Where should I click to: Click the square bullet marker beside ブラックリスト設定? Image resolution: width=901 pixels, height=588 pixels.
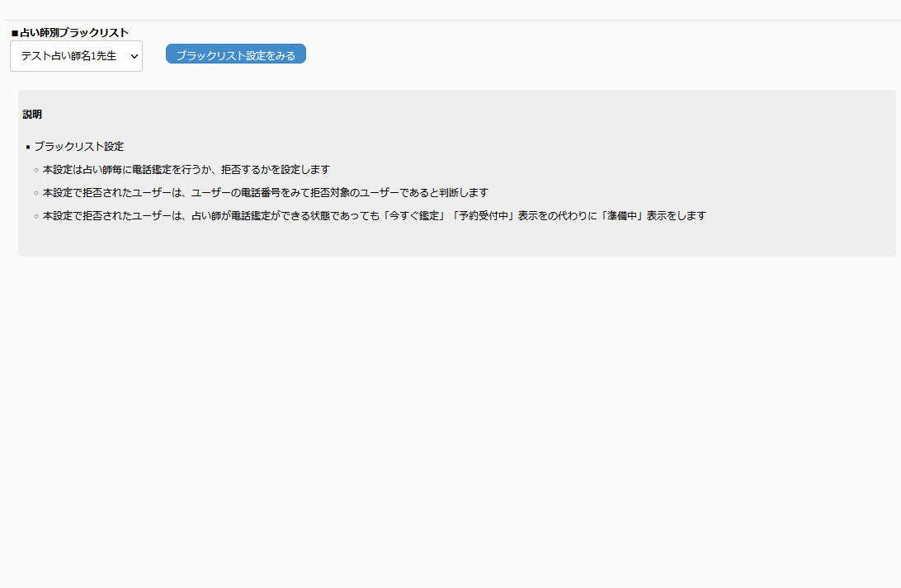point(28,147)
